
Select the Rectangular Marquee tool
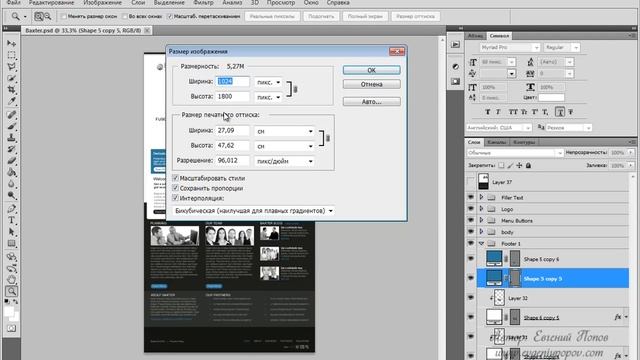[11, 55]
